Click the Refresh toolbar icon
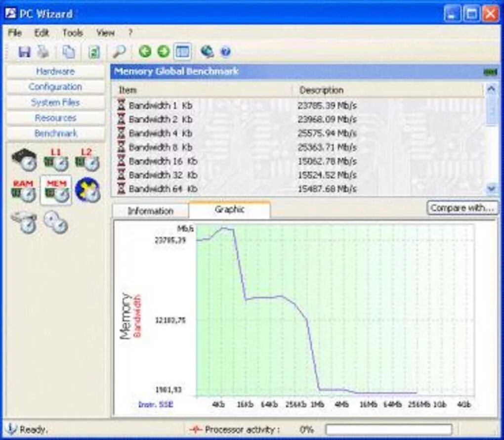 [94, 51]
